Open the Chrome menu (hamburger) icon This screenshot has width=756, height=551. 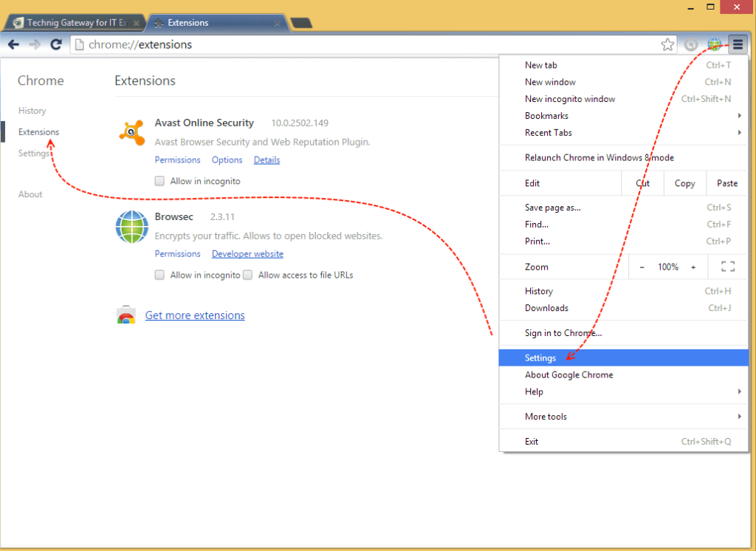pos(737,44)
